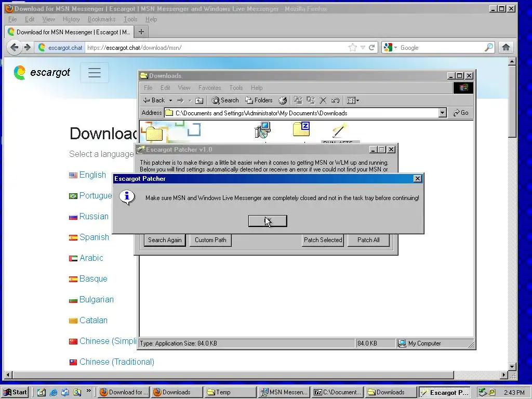This screenshot has height=399, width=532.
Task: Reload the escargot.chat page
Action: [x=372, y=47]
